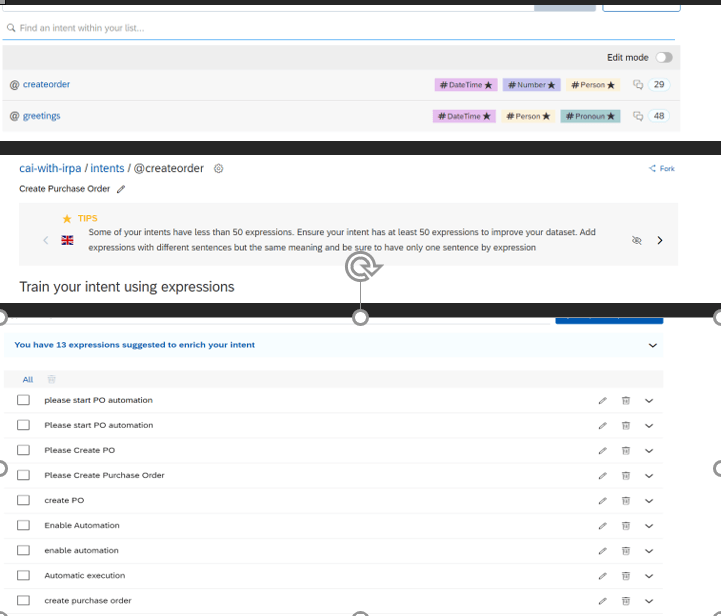Click expressions count icon for createorder
Screen dimensions: 721x616
coord(638,85)
